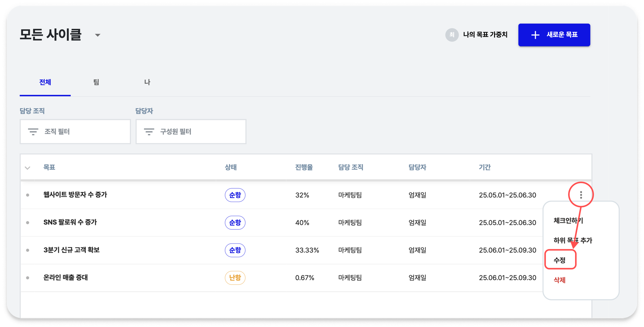Click the bullet dot before 웹사이트 방문자 수 증가
This screenshot has height=327, width=644.
click(x=28, y=195)
